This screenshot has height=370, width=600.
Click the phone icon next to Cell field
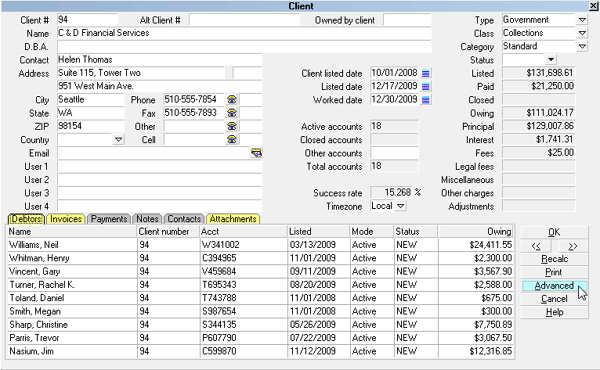coord(232,140)
